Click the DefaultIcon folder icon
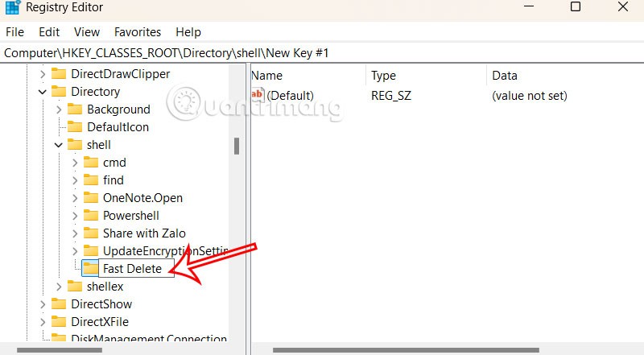This screenshot has height=355, width=644. [x=75, y=127]
